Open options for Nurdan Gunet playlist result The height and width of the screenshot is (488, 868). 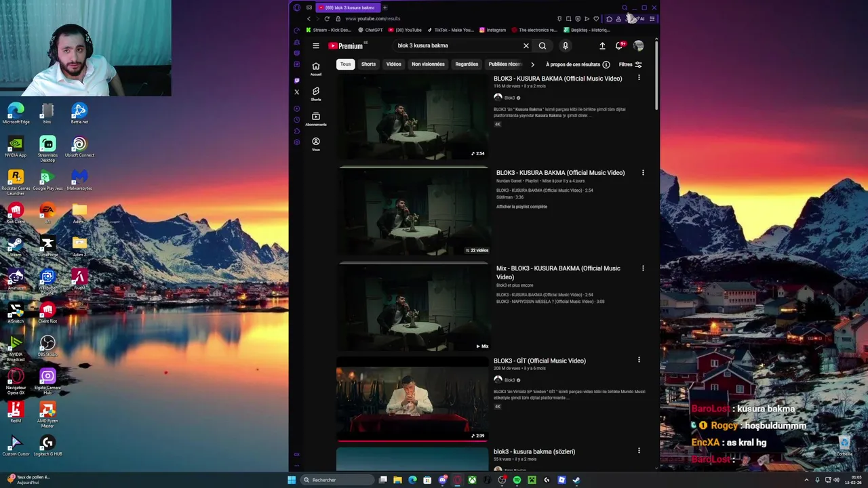[643, 172]
